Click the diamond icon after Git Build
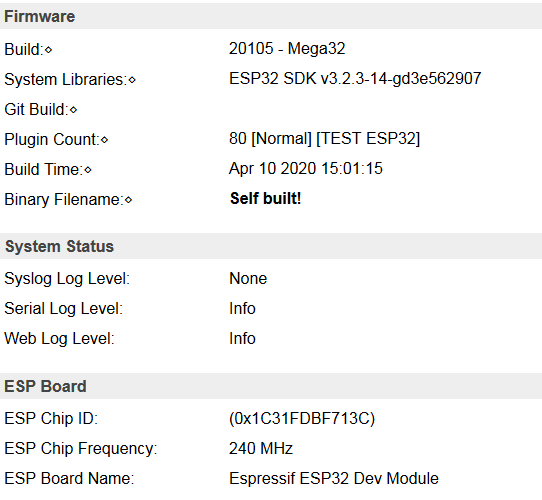This screenshot has height=500, width=542. tap(73, 110)
